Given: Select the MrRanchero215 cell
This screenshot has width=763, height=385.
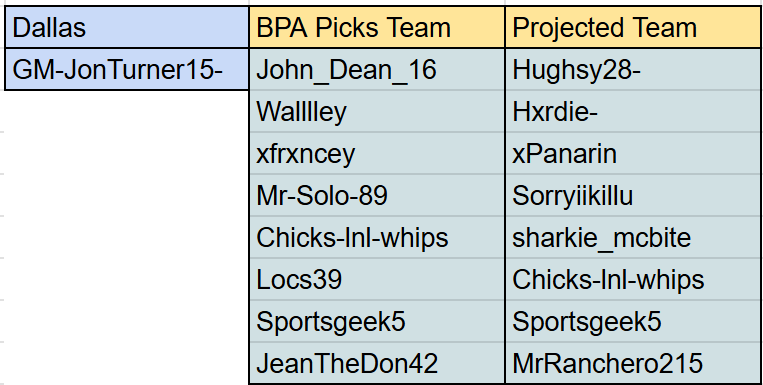Looking at the screenshot, I should pos(633,363).
